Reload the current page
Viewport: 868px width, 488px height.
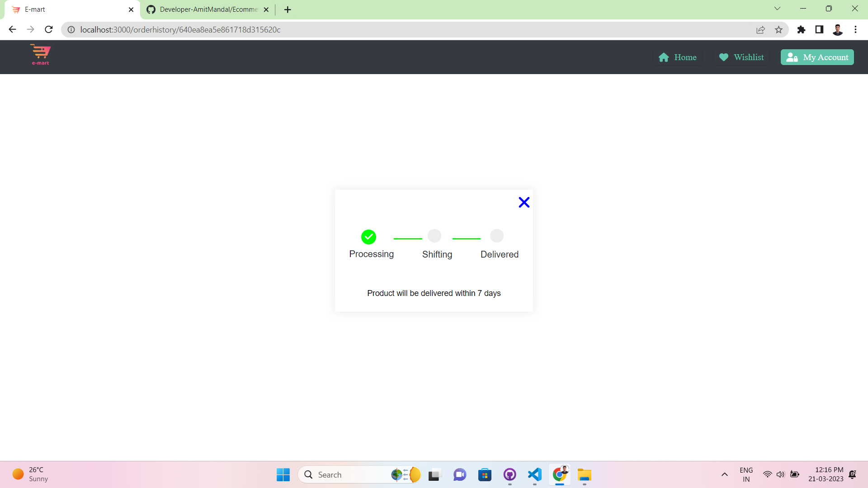click(49, 30)
